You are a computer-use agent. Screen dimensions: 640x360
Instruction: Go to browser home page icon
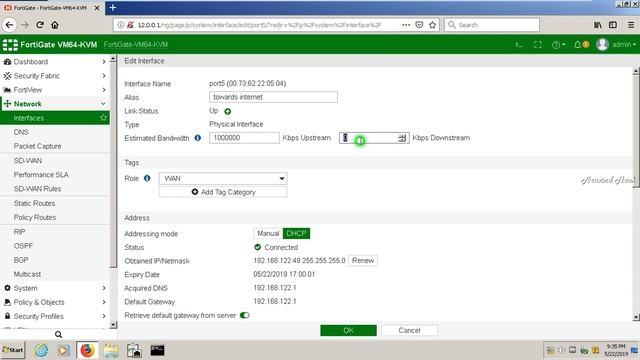55,25
